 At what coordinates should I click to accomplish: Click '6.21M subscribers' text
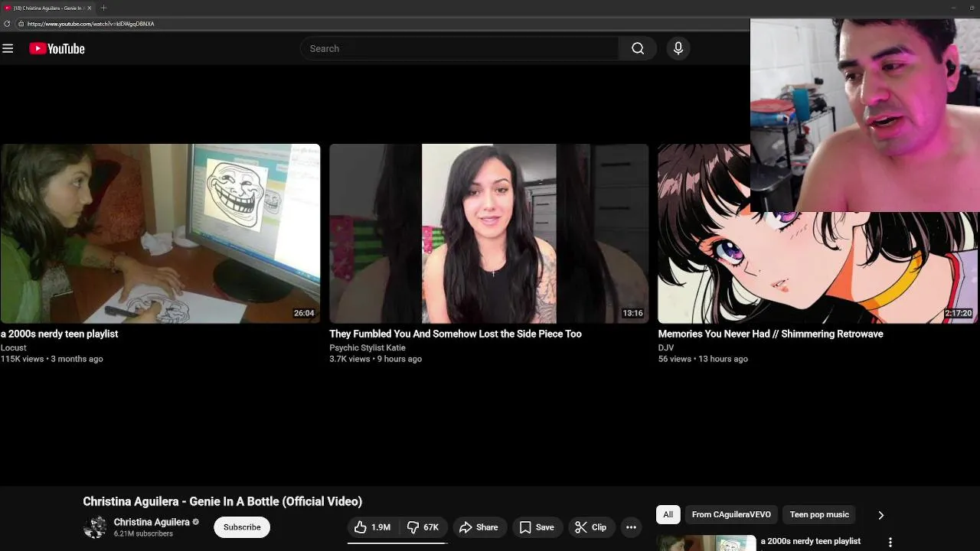[143, 533]
